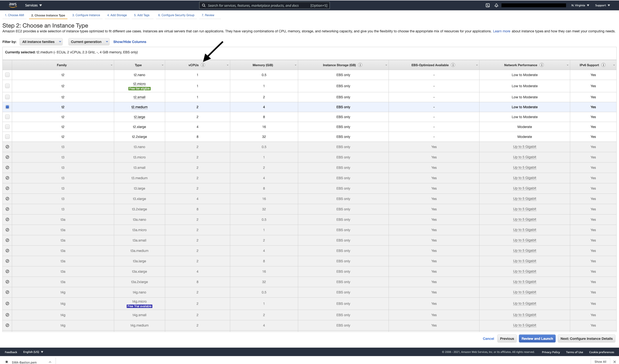Open the N. Virginia region menu
This screenshot has width=619, height=364.
(x=580, y=5)
